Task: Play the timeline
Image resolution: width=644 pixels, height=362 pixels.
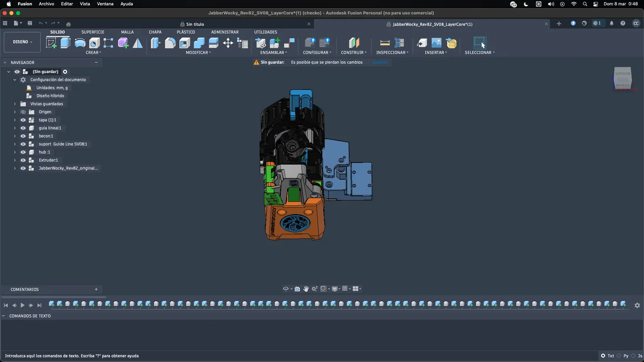Action: coord(23,305)
